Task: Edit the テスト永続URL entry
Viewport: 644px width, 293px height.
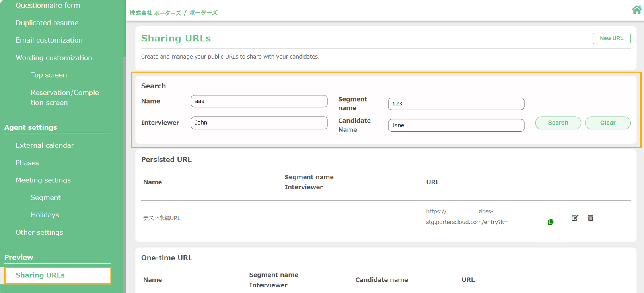Action: tap(575, 218)
